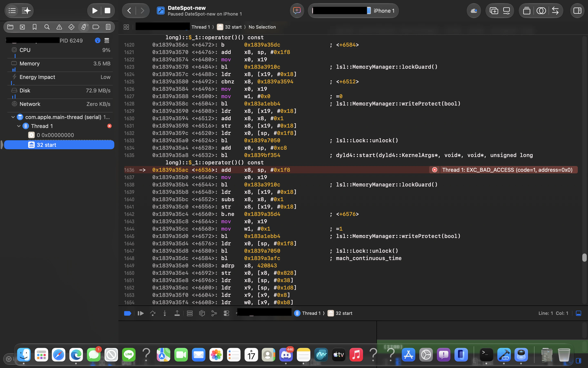588x368 pixels.
Task: Open Environment Overrides switches
Action: [x=226, y=313]
